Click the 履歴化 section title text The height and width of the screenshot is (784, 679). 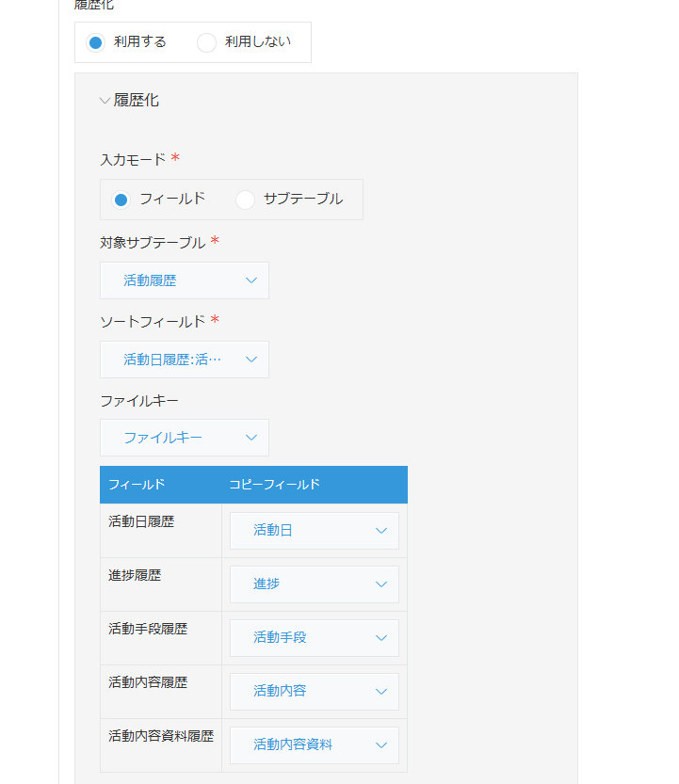[x=137, y=100]
